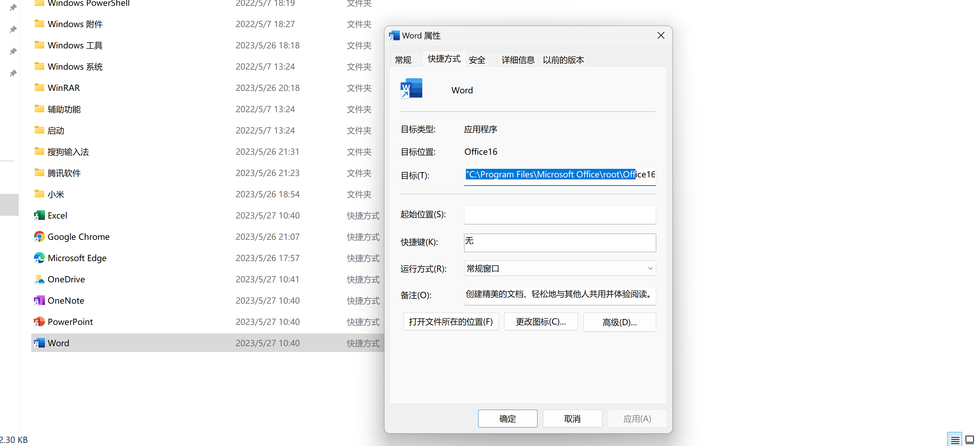Image resolution: width=980 pixels, height=446 pixels.
Task: Select the Excel file name
Action: pos(57,215)
